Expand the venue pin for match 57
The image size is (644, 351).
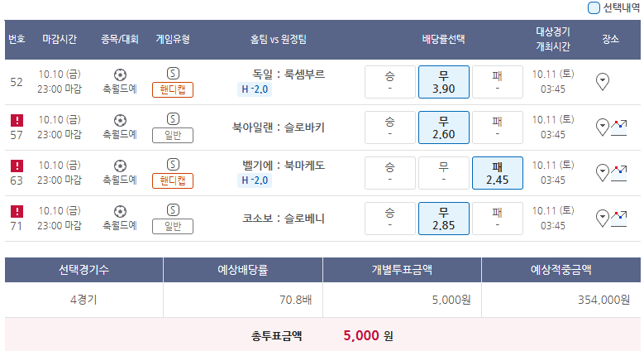point(602,127)
